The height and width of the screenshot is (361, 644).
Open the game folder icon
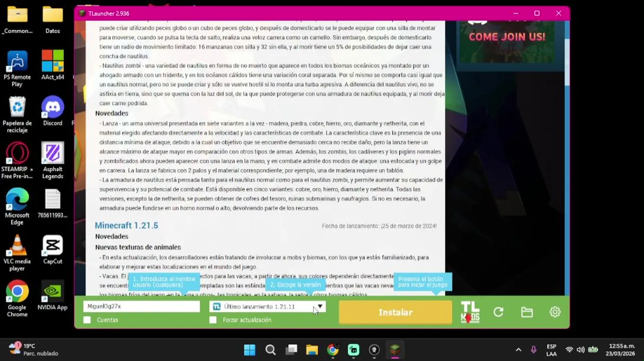coord(527,312)
